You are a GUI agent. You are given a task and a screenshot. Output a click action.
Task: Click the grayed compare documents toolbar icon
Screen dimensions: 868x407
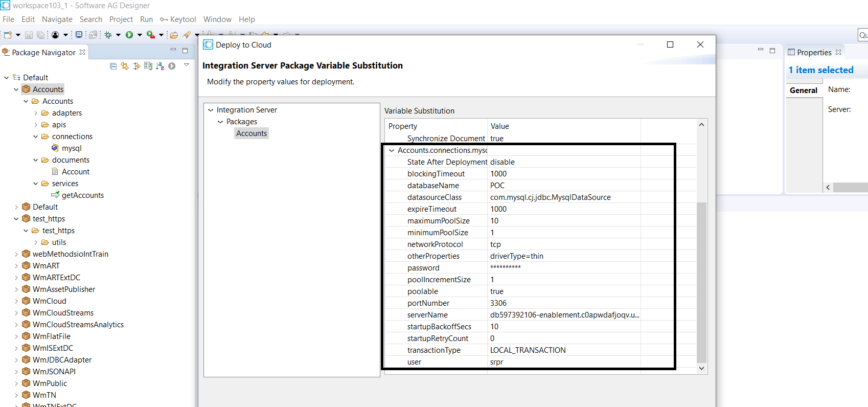[x=93, y=35]
